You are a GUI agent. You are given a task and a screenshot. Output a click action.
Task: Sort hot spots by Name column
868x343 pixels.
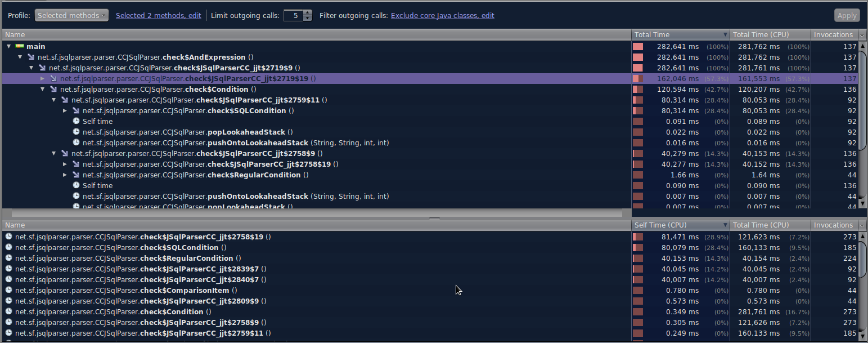click(317, 225)
